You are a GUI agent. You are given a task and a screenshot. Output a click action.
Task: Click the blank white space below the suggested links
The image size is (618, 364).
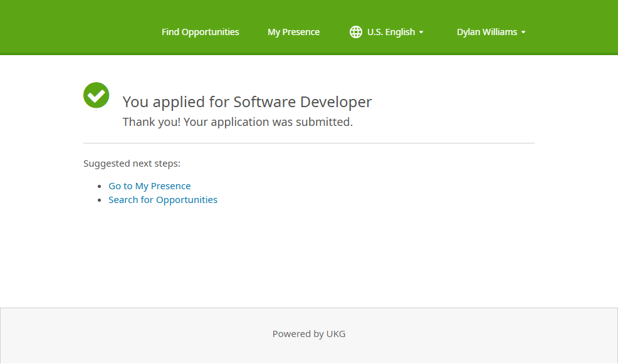308,257
